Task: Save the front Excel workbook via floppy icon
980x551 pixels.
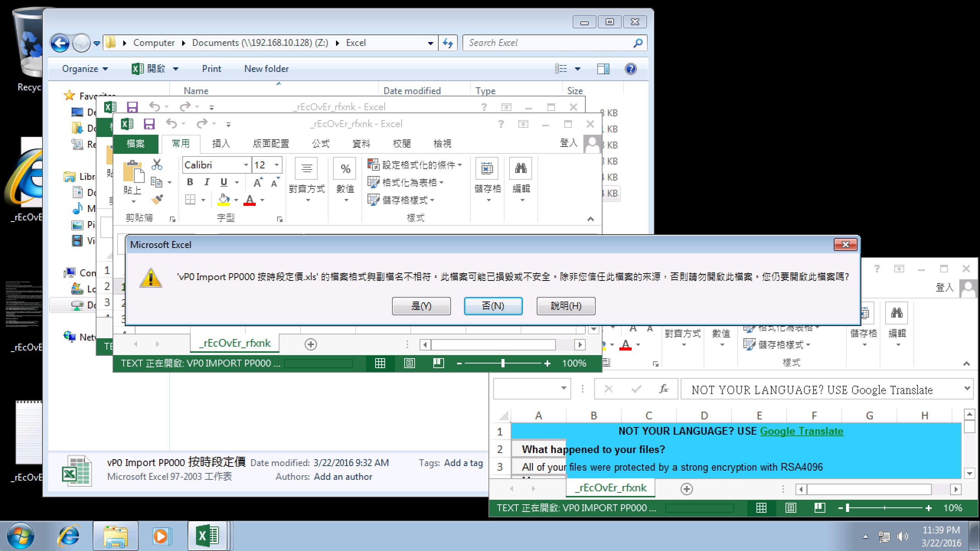Action: [149, 124]
